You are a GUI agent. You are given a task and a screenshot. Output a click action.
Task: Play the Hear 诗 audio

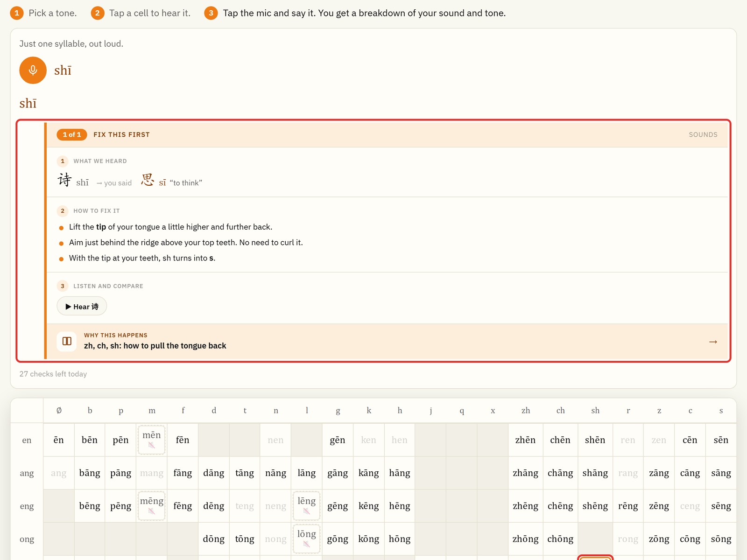coord(82,307)
